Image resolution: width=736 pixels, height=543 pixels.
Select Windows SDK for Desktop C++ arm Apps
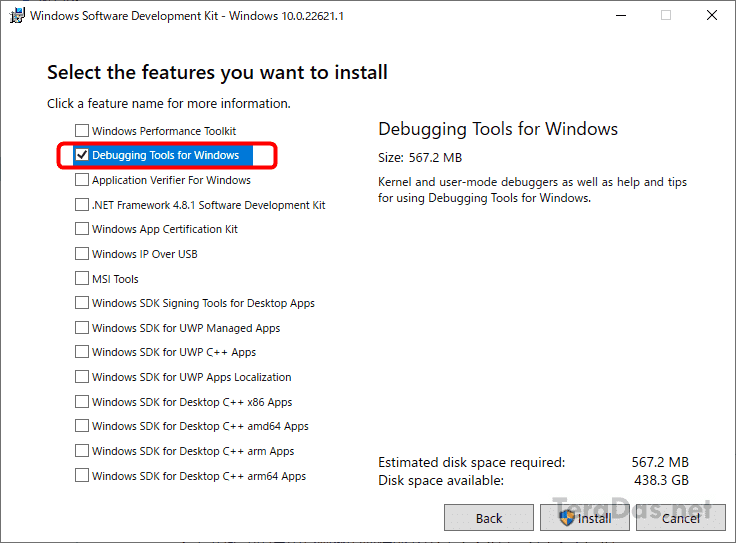pyautogui.click(x=82, y=451)
